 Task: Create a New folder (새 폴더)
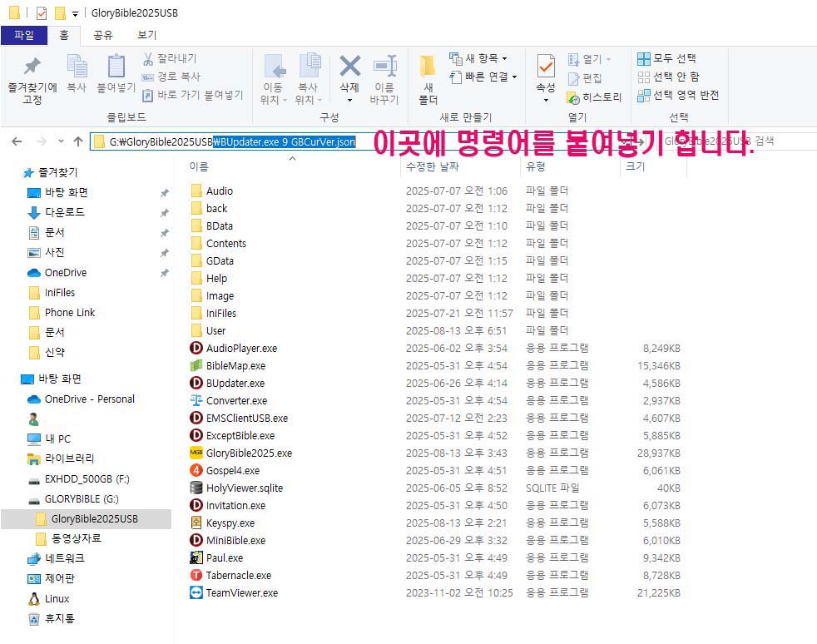428,79
